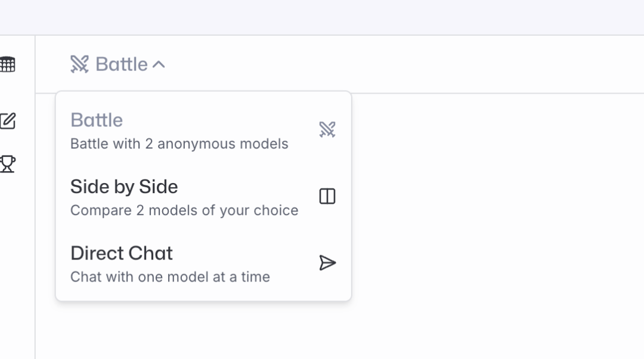Select Battle title in the dropdown list
This screenshot has height=359, width=644.
point(97,120)
